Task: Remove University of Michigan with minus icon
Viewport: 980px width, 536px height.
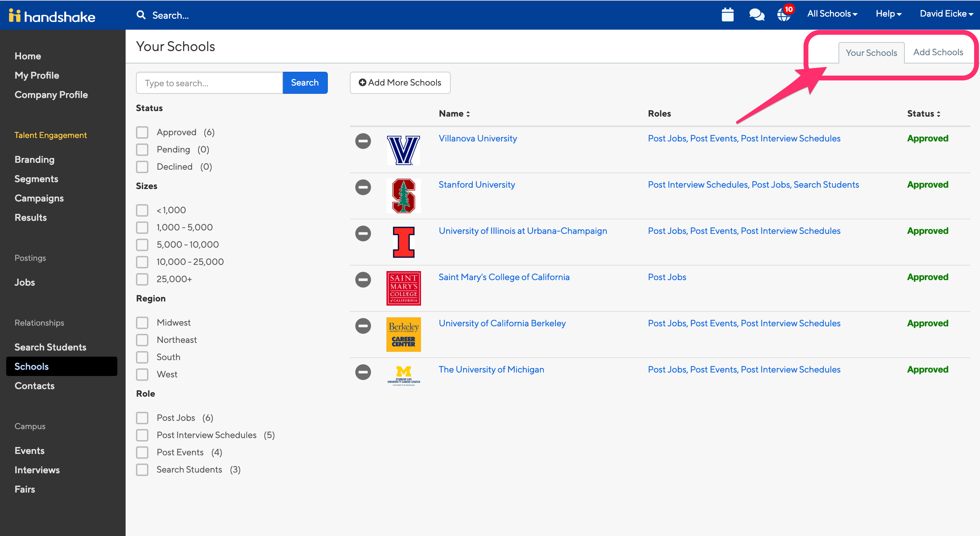Action: pos(363,372)
